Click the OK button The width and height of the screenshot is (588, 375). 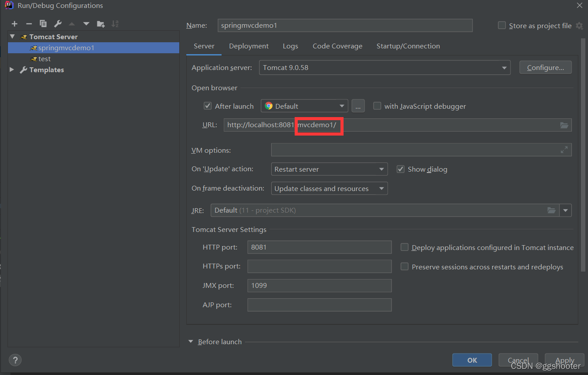[472, 360]
